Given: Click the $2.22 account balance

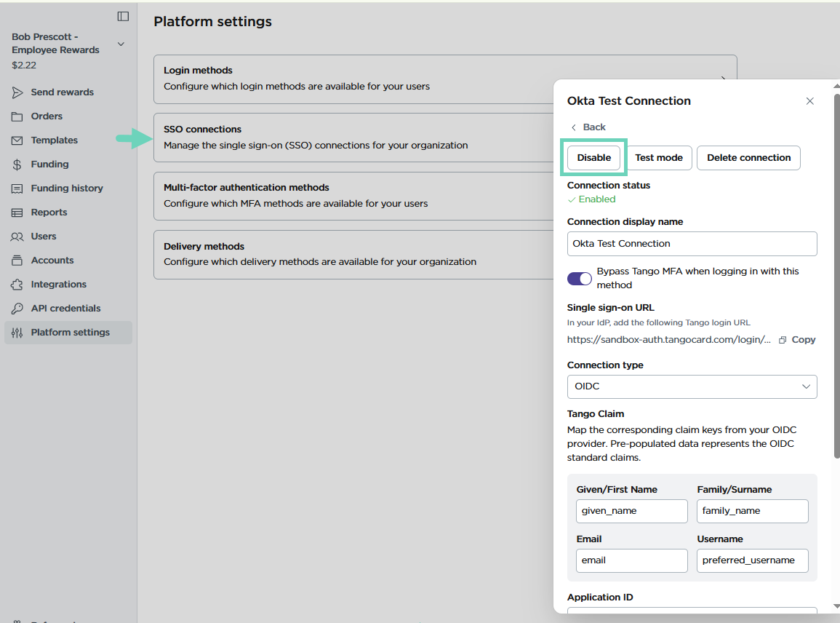Looking at the screenshot, I should [x=24, y=65].
